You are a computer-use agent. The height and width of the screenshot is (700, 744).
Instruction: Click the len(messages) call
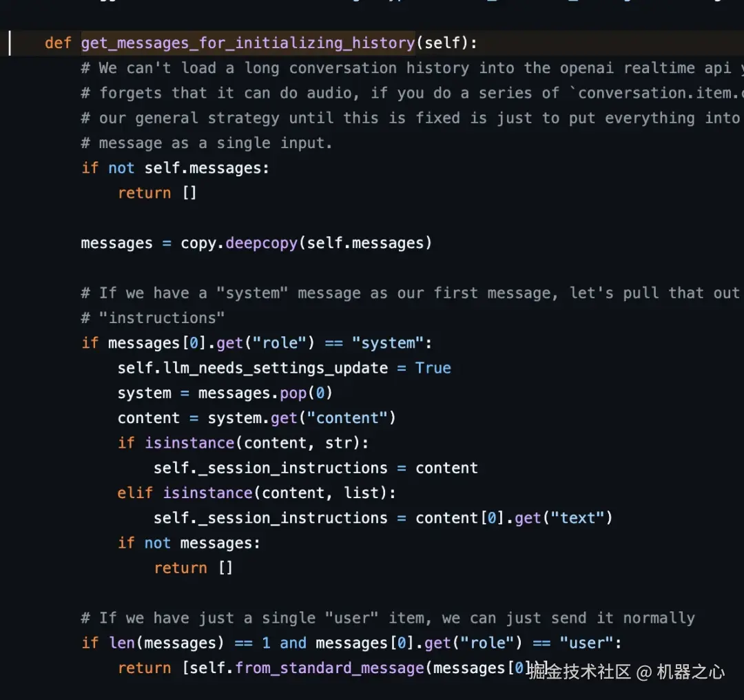167,644
